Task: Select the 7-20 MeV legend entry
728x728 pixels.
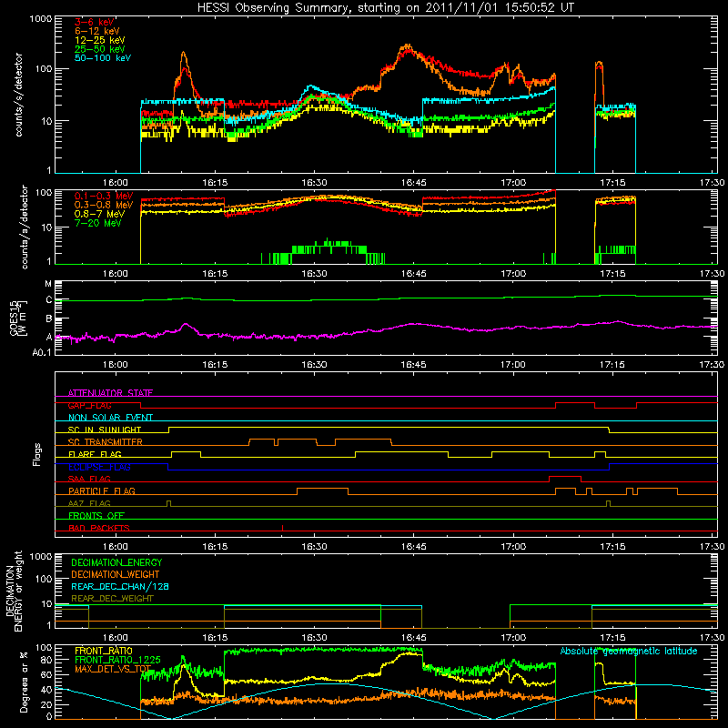Action: pyautogui.click(x=98, y=223)
